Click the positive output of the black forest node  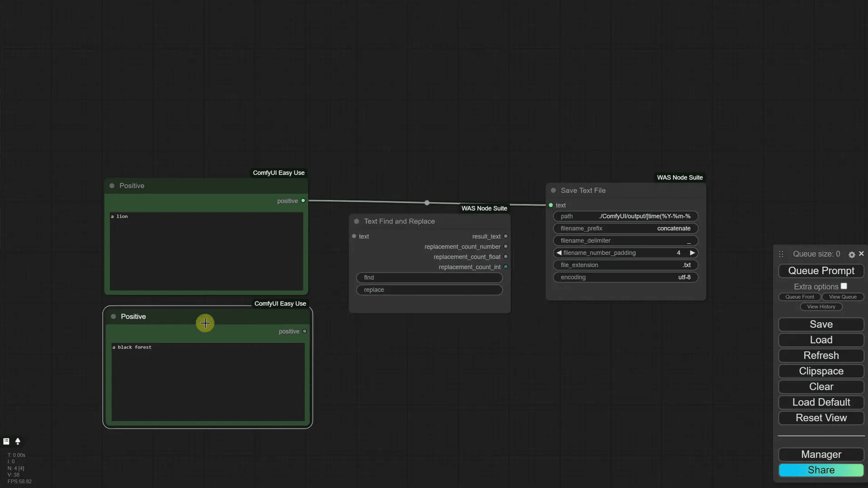click(x=305, y=331)
